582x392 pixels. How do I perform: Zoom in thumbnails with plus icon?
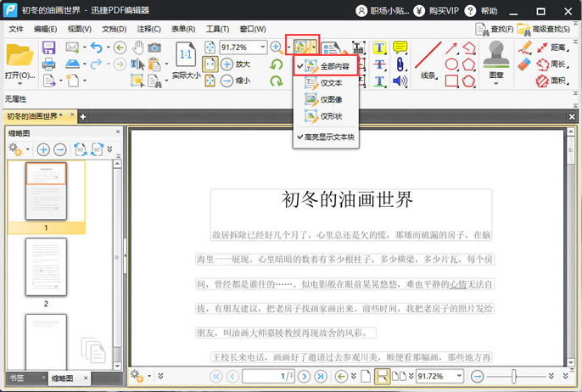(42, 149)
